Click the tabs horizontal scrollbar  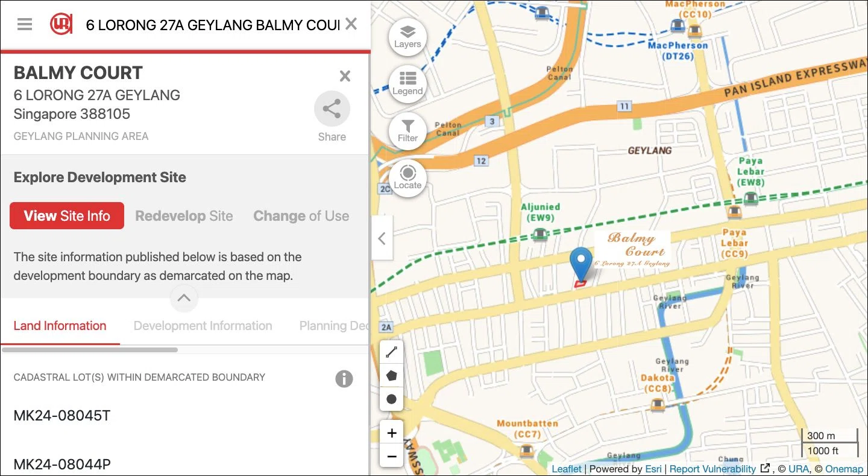point(90,350)
